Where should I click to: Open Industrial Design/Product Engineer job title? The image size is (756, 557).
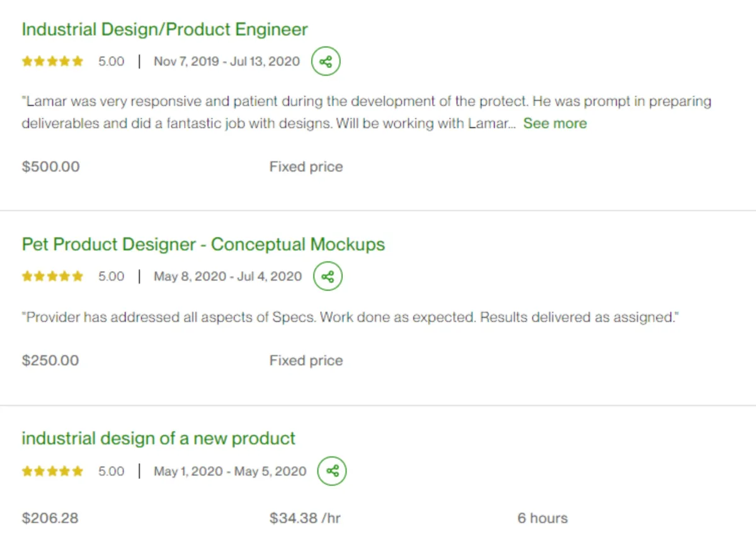pyautogui.click(x=164, y=30)
